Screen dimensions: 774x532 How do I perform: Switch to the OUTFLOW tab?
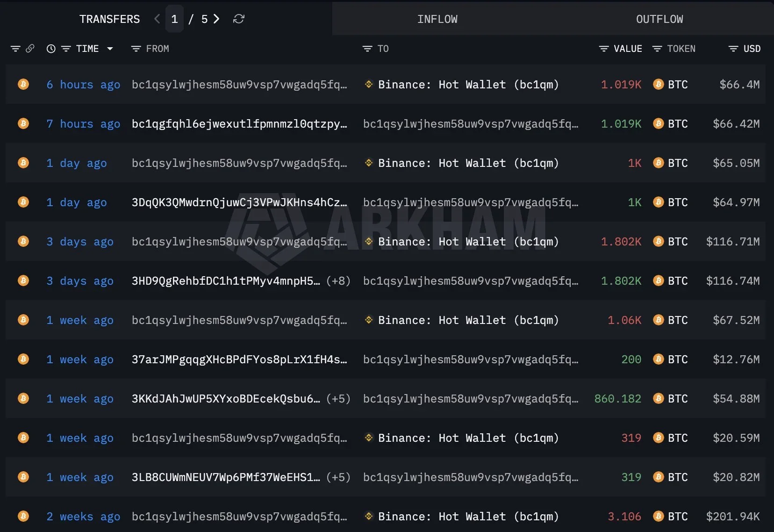(659, 19)
